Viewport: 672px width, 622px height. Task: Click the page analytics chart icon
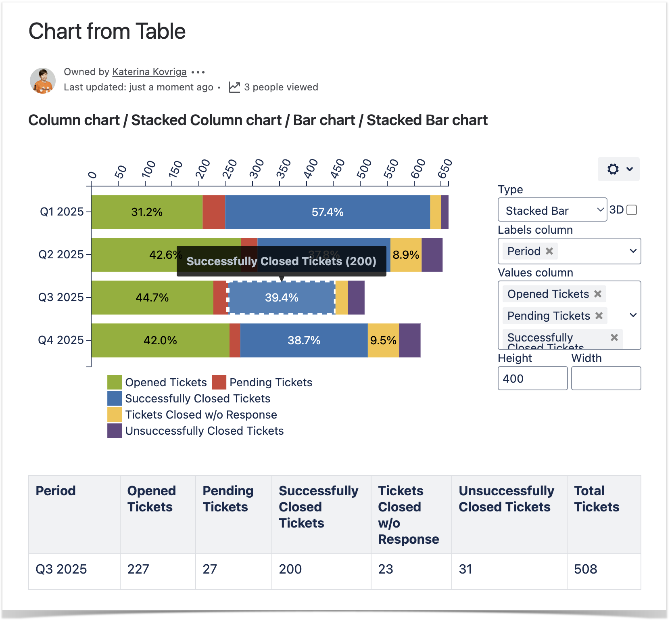(x=234, y=87)
